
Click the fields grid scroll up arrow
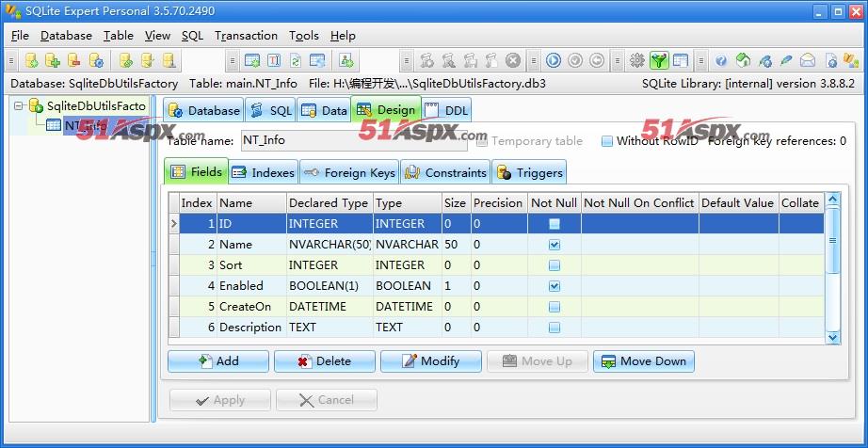click(832, 200)
